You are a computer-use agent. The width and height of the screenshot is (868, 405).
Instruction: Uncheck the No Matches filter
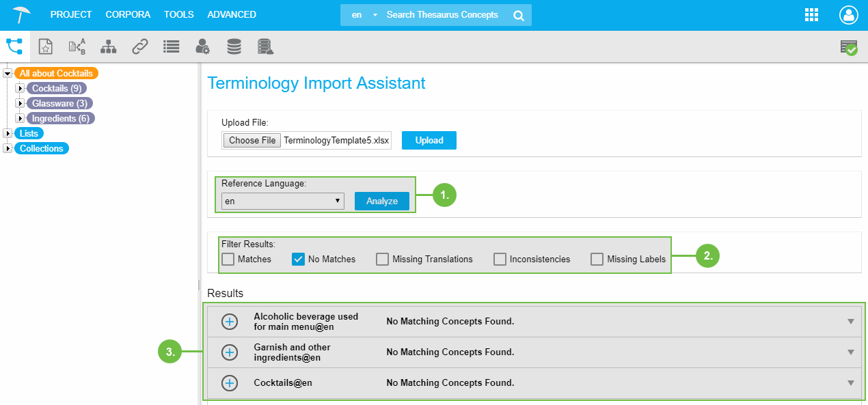pos(298,260)
